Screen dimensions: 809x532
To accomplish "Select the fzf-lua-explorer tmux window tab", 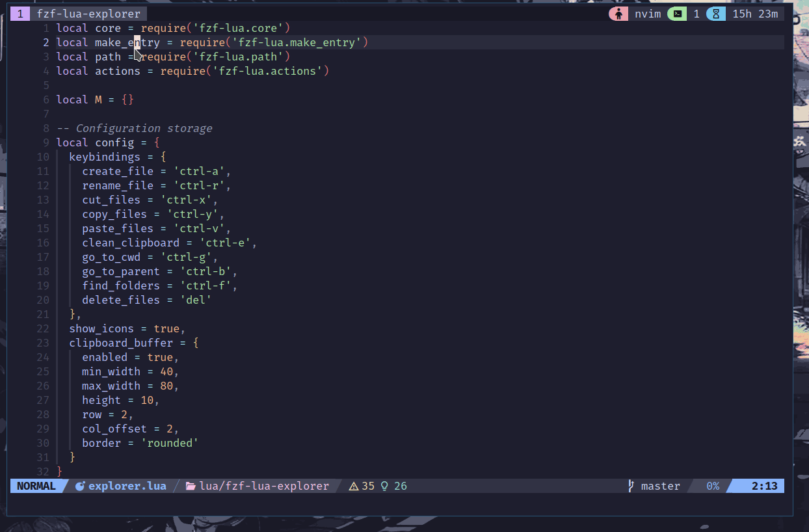I will 88,14.
